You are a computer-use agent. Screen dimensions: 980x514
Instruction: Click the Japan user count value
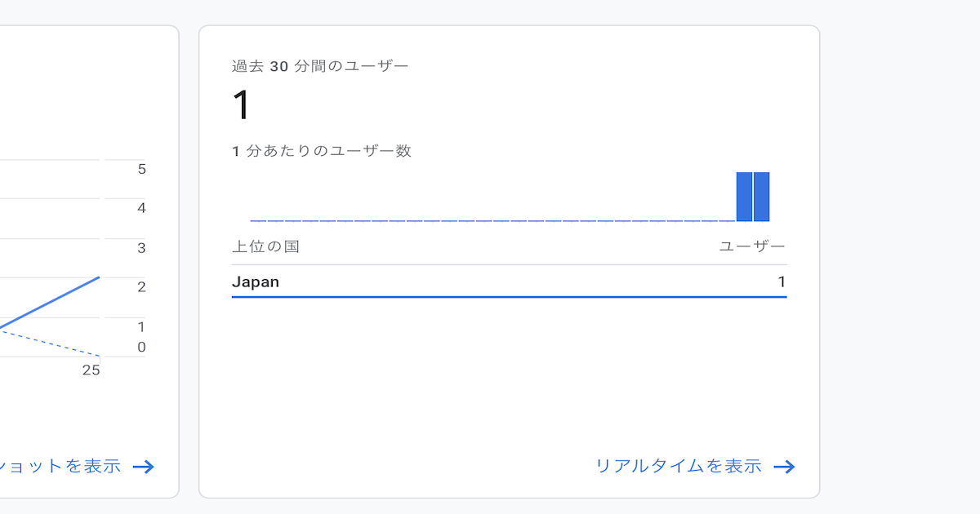(x=782, y=282)
